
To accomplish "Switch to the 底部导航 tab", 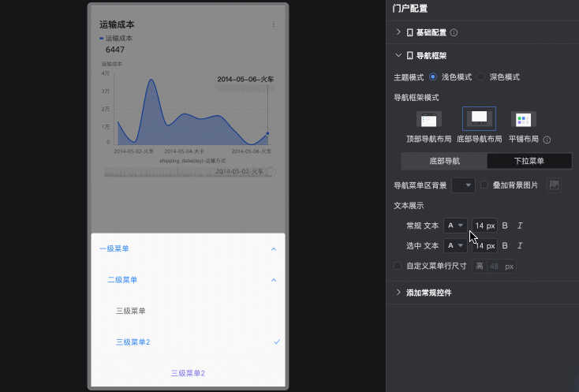I will click(x=444, y=161).
